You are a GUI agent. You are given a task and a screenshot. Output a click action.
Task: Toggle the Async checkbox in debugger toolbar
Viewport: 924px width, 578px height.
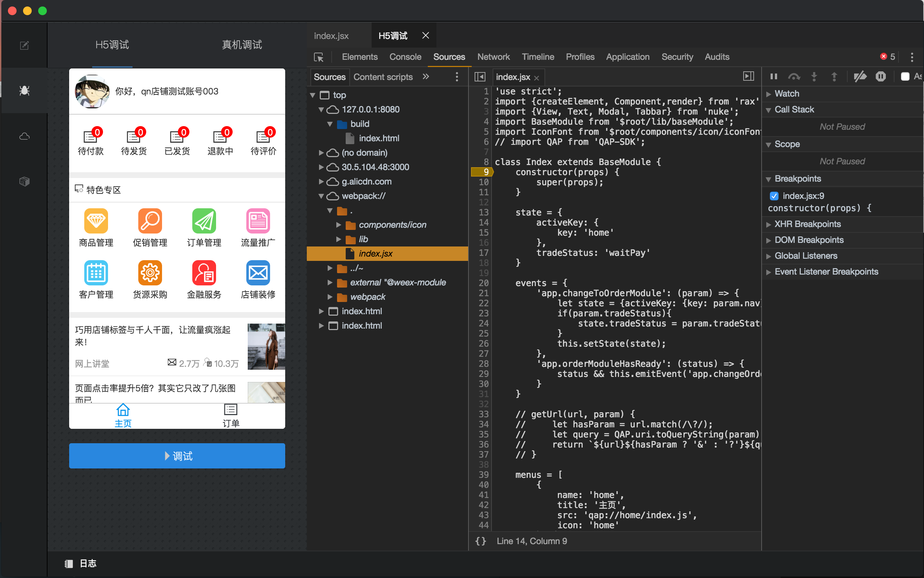[x=905, y=77]
